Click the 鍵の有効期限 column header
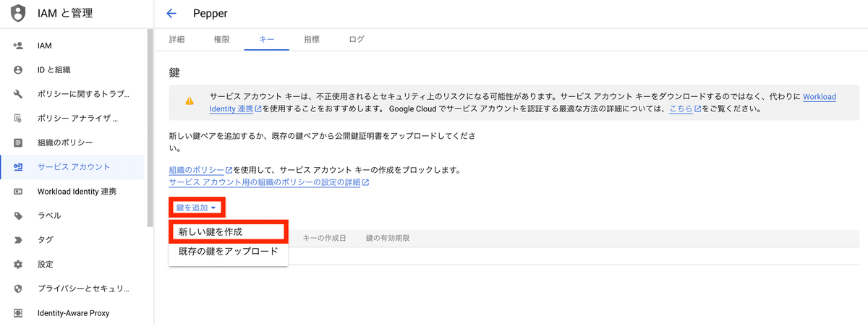 pos(388,238)
